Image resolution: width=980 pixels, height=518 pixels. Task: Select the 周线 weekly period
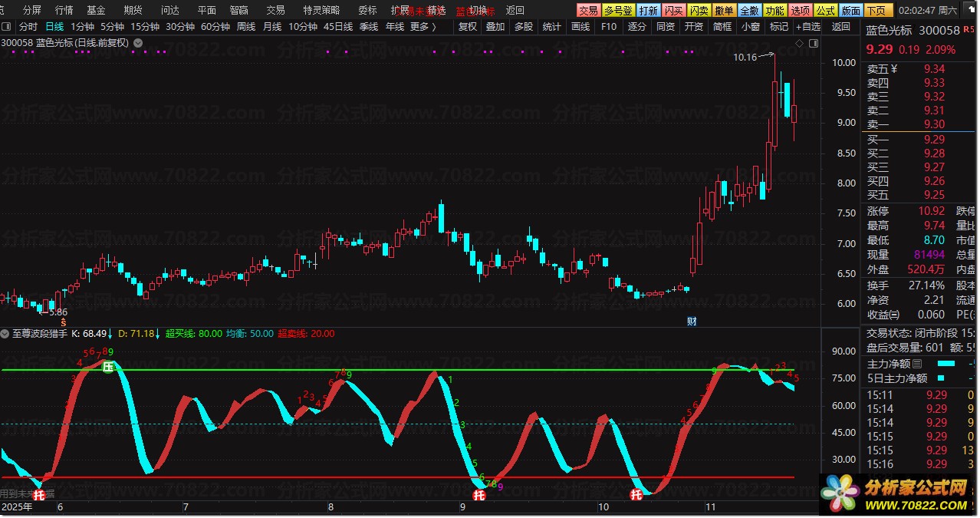click(x=246, y=27)
